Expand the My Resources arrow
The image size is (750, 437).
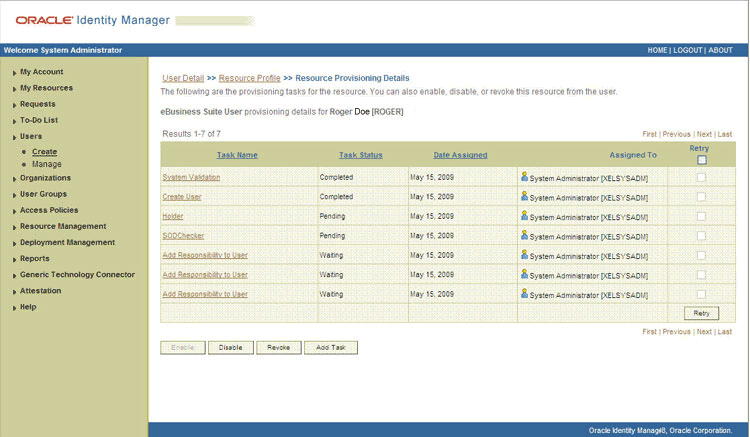pyautogui.click(x=14, y=89)
